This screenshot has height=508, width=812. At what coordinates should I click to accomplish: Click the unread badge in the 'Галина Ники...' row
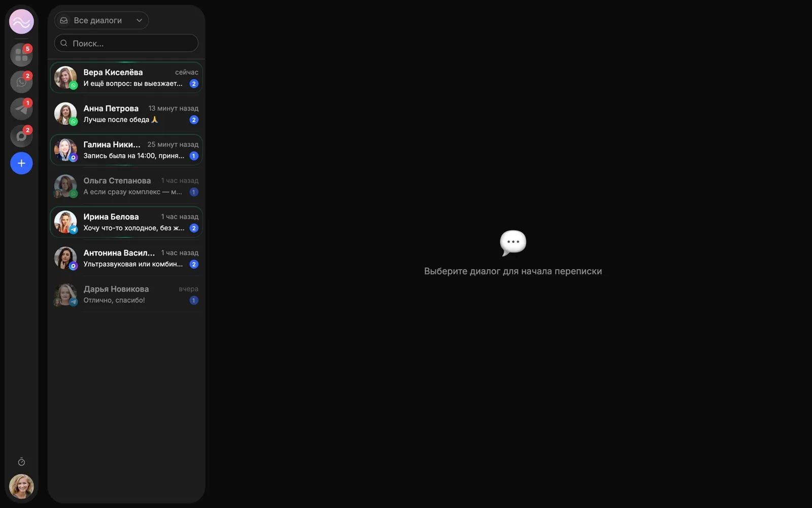pyautogui.click(x=194, y=156)
